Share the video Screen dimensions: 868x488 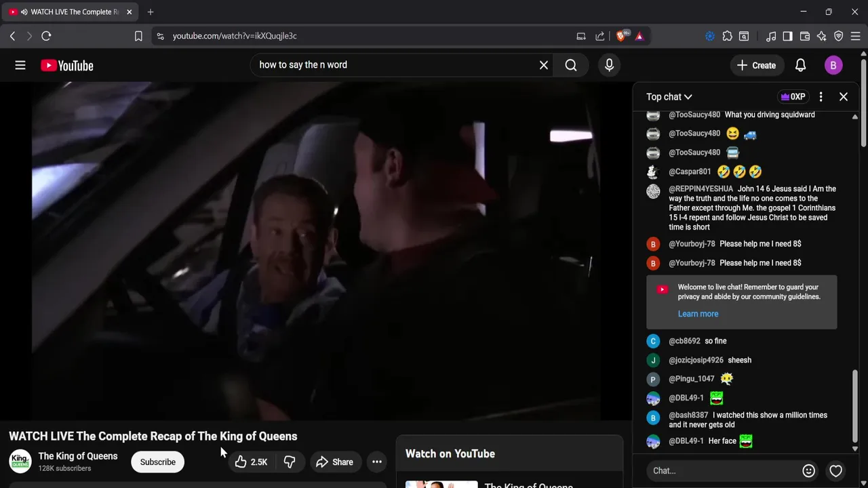[334, 462]
